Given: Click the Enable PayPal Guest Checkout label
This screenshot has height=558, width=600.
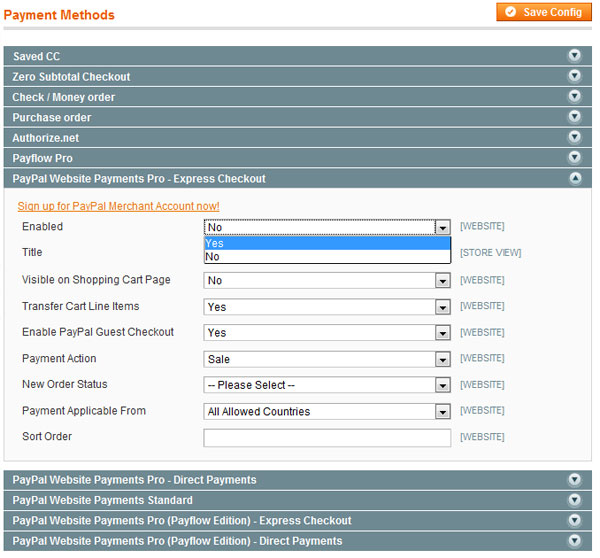Looking at the screenshot, I should tap(98, 332).
